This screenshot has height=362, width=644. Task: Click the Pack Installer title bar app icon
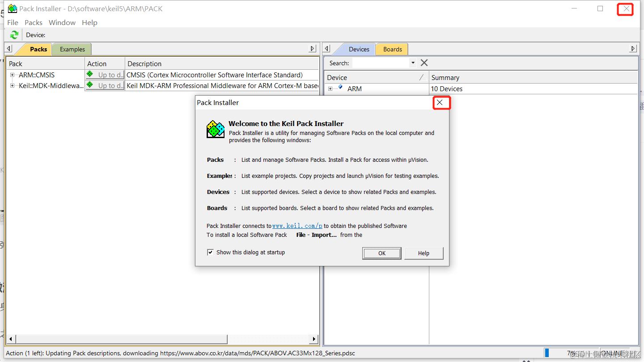(x=13, y=8)
